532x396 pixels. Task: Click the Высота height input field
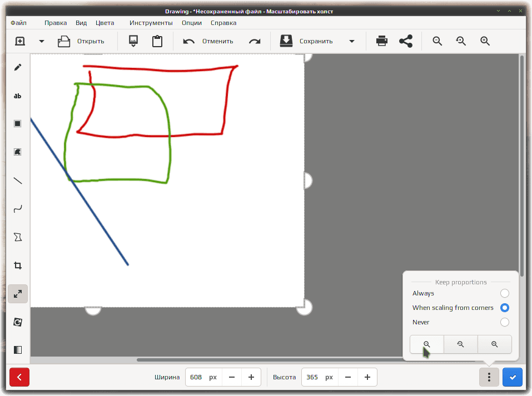[x=320, y=377]
